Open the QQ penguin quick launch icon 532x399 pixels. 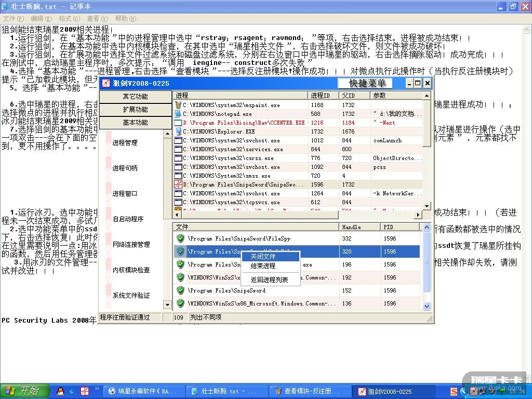click(60, 391)
